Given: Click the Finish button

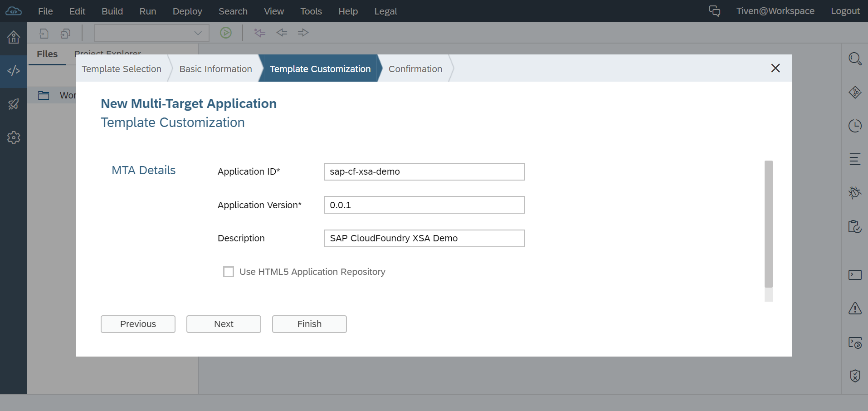Looking at the screenshot, I should click(x=309, y=324).
